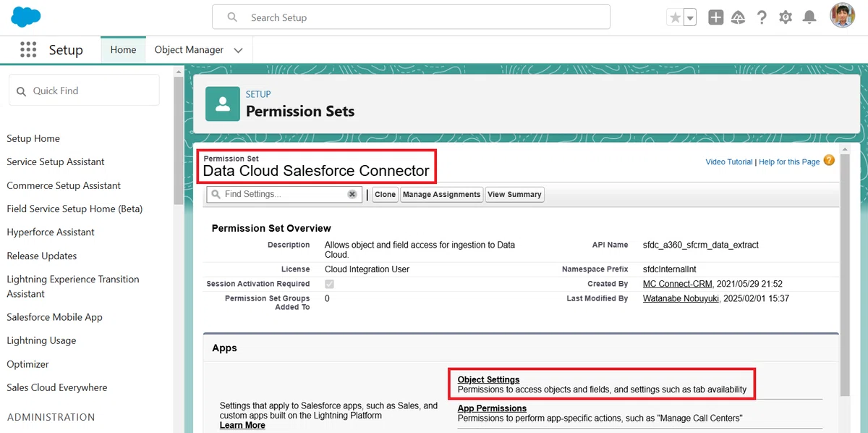This screenshot has height=433, width=868.
Task: Open the Watanabe Nobuyuki user link
Action: [x=681, y=298]
